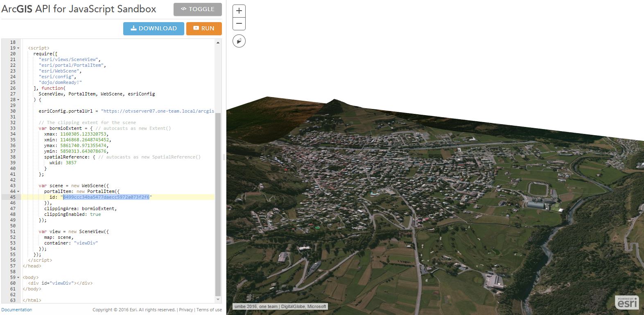
Task: Click the TOGGLE button
Action: click(198, 9)
